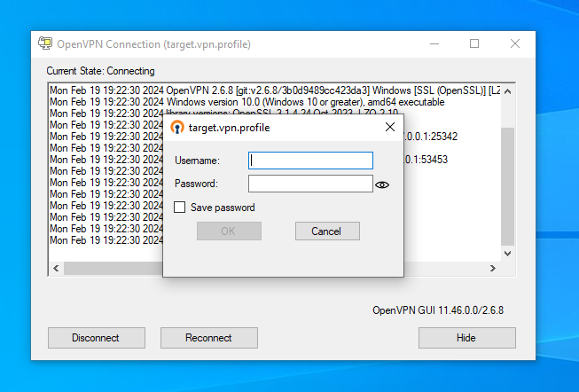The height and width of the screenshot is (392, 579).
Task: Click the log line 'Windows version 10.0'
Action: (247, 102)
